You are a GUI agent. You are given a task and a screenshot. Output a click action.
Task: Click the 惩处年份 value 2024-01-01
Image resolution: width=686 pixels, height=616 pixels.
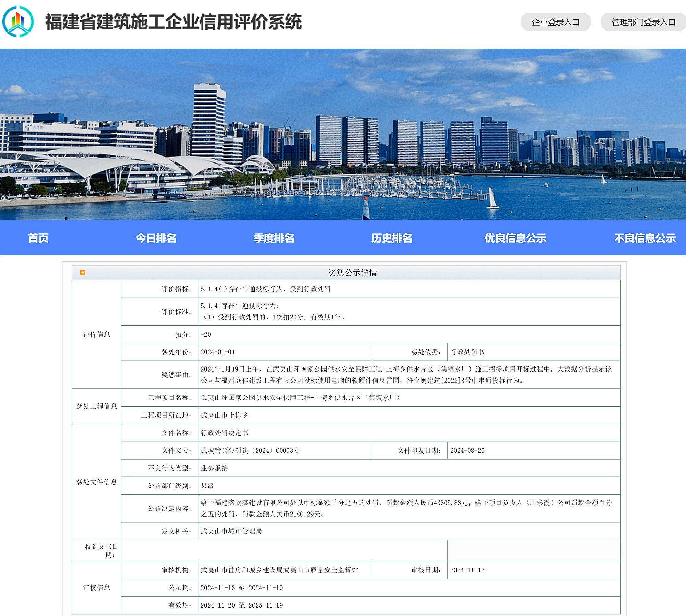click(218, 352)
